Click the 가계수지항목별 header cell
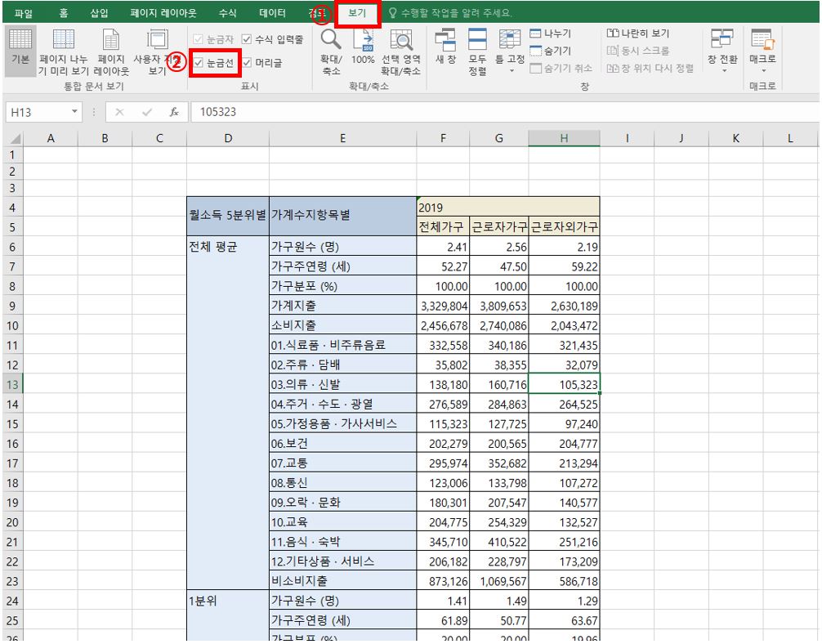 (343, 216)
